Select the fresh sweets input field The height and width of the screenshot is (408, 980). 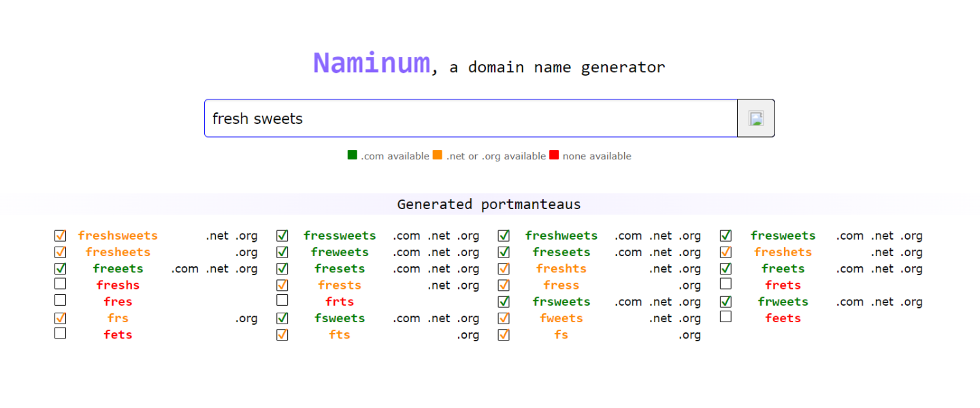tap(471, 118)
